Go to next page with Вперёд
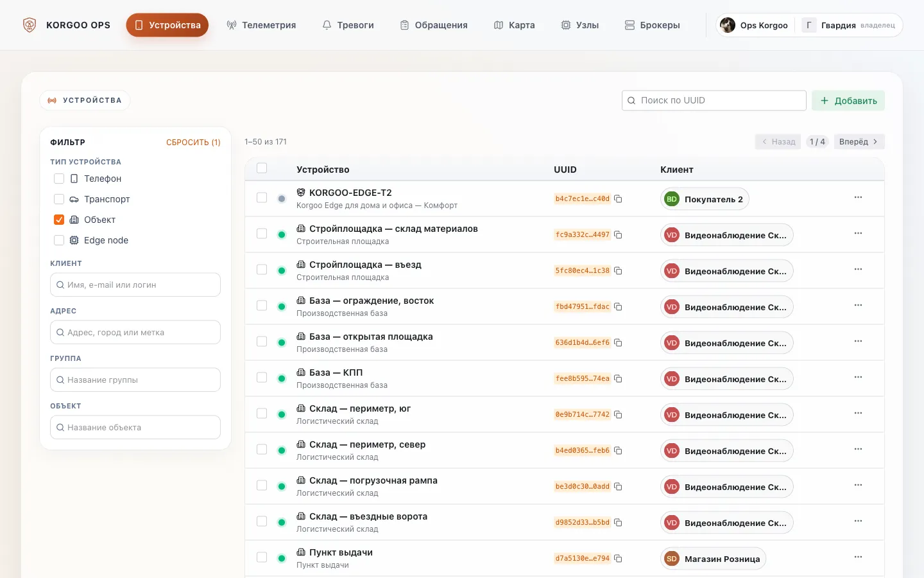The width and height of the screenshot is (924, 578). [x=859, y=142]
